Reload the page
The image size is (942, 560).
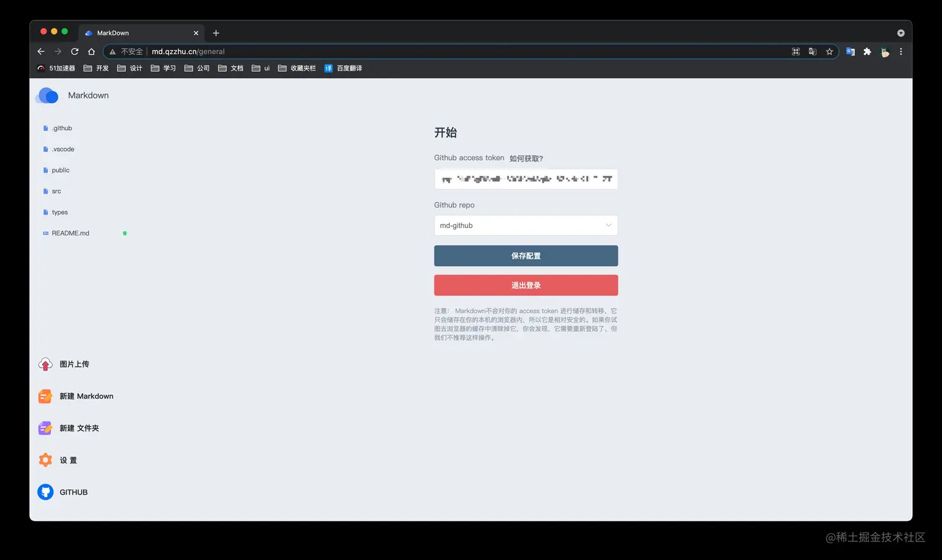[75, 52]
